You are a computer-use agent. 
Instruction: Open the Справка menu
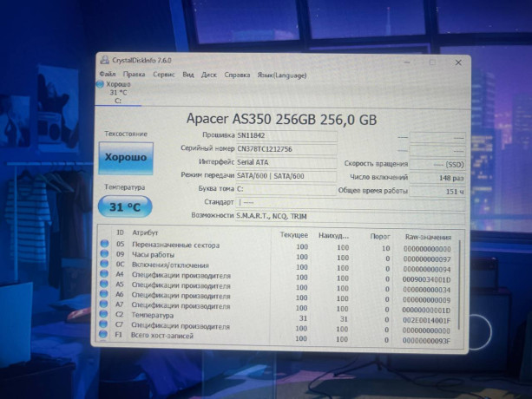(237, 75)
